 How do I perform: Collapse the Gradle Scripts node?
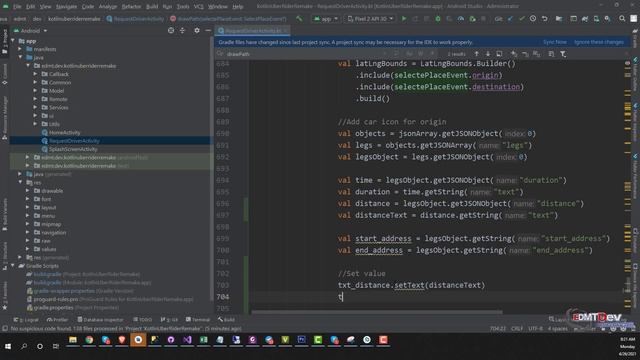13,266
